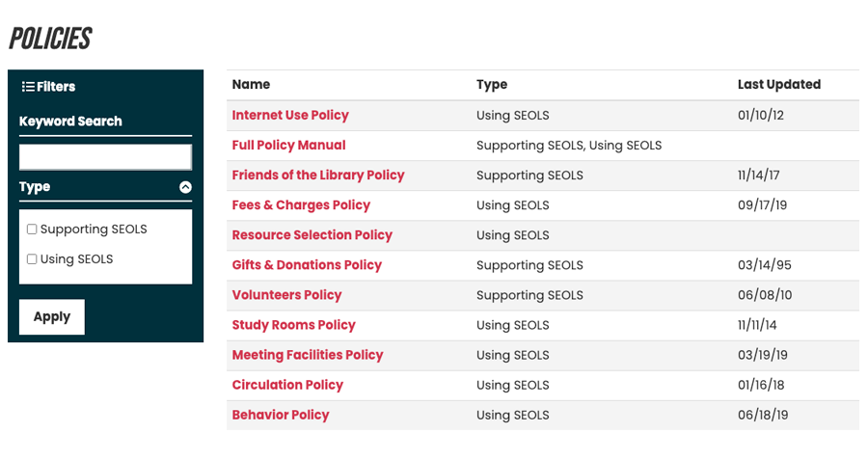
Task: Open the Internet Use Policy link
Action: (290, 115)
